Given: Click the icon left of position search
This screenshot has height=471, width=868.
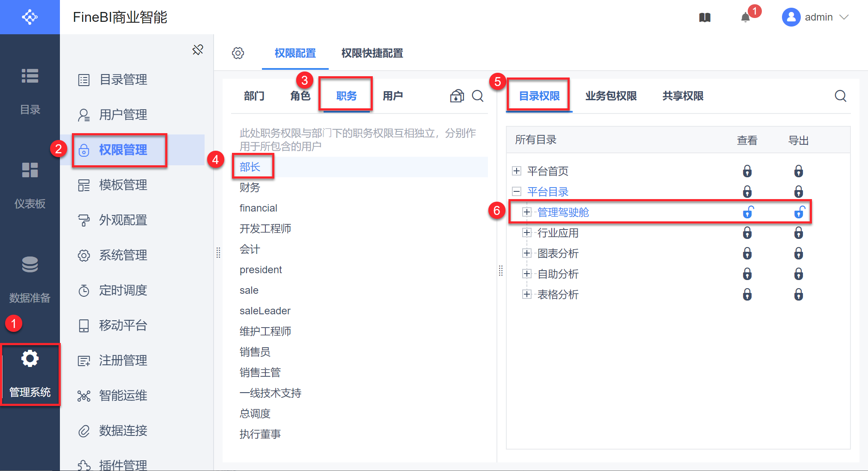Looking at the screenshot, I should (457, 96).
